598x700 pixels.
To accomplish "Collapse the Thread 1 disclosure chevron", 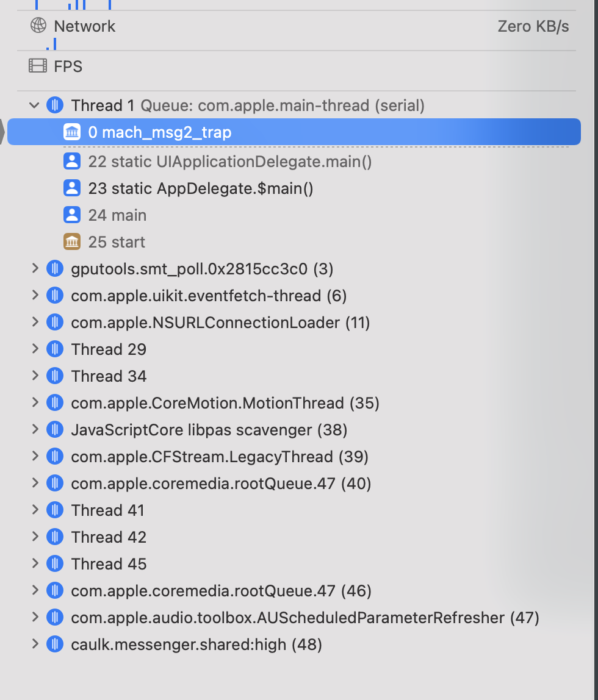I will point(34,105).
